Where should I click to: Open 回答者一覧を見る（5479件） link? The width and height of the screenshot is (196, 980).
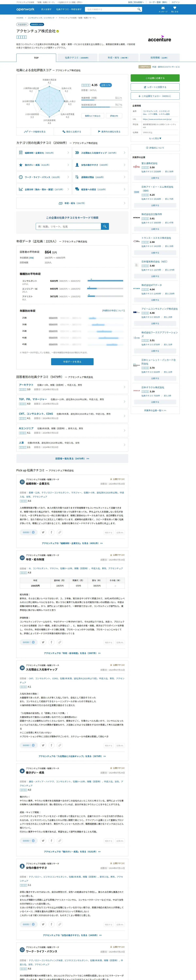pos(72,458)
